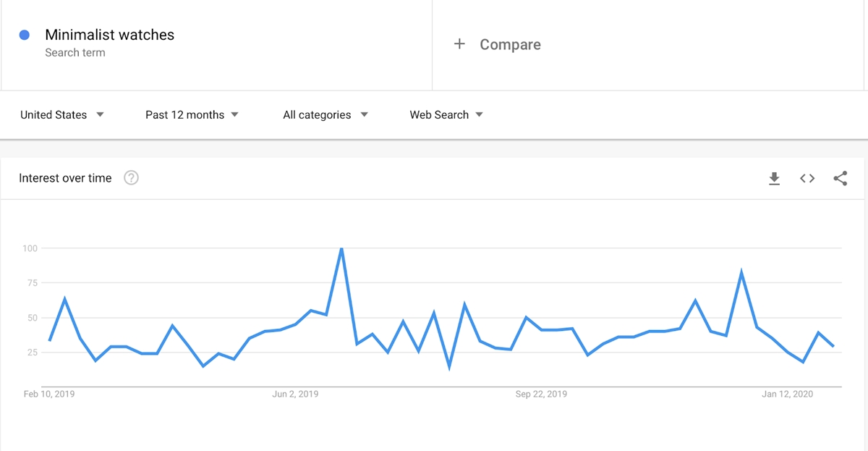The width and height of the screenshot is (868, 451).
Task: Select the December spike on the trend line
Action: click(x=741, y=272)
